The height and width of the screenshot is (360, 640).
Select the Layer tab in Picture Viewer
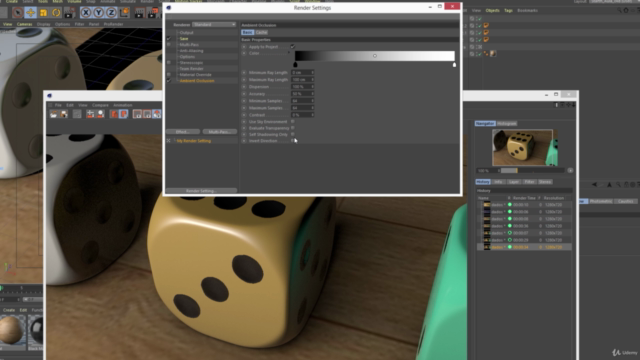pyautogui.click(x=513, y=182)
